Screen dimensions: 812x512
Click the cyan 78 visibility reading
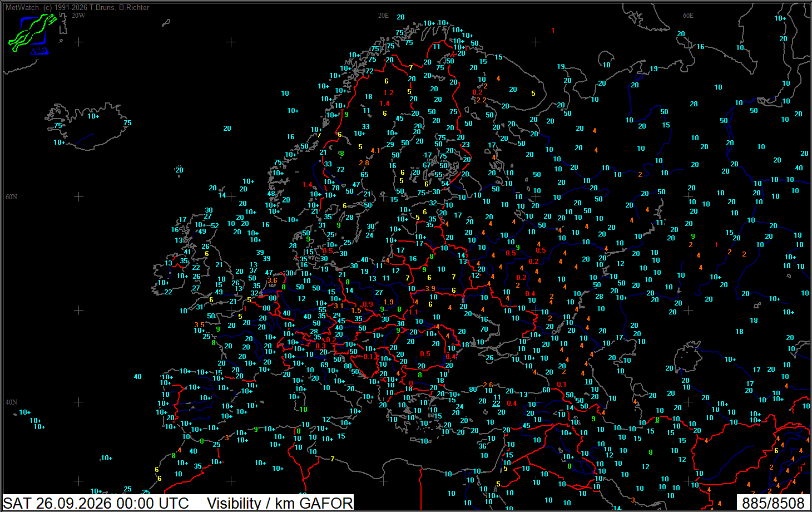coord(335,188)
